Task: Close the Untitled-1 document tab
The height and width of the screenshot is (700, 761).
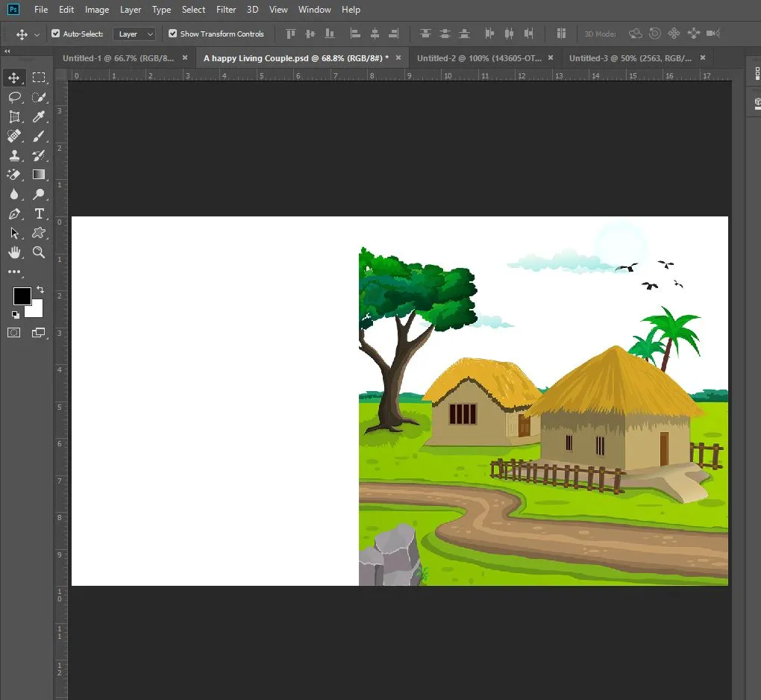Action: 185,57
